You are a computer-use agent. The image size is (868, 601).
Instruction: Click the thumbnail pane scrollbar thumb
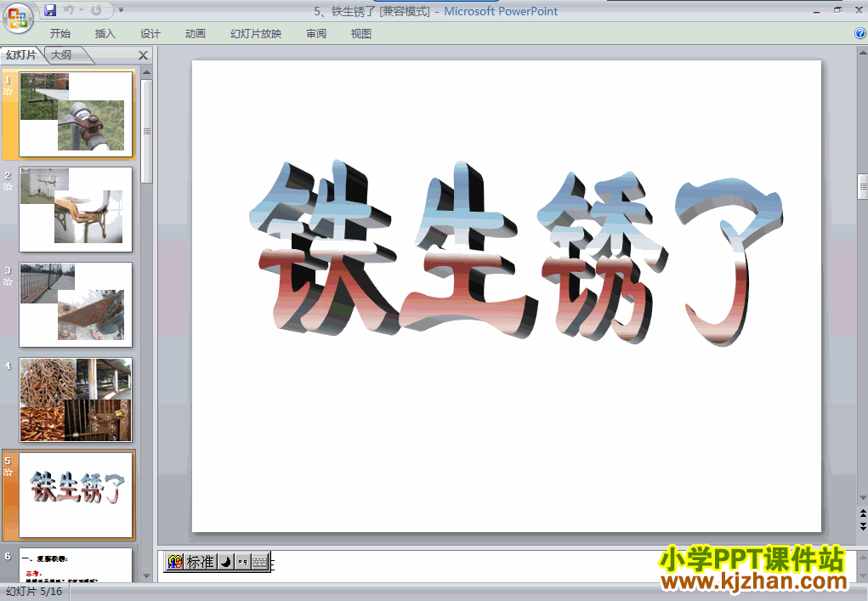pos(147,131)
